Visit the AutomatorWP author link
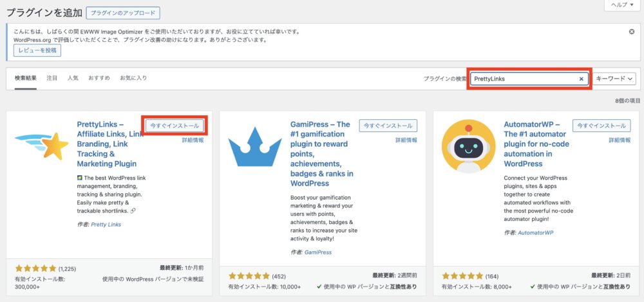 (x=536, y=232)
